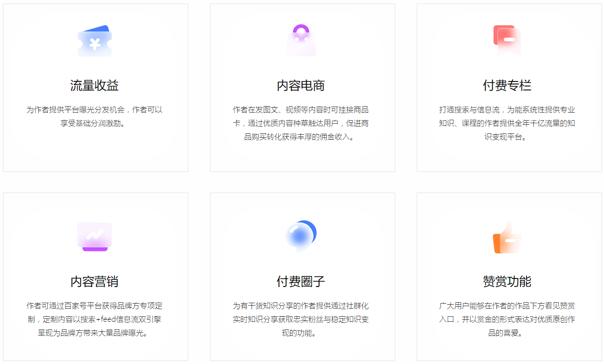Click the purple shopping bag icon
604x364 pixels.
coord(301,41)
